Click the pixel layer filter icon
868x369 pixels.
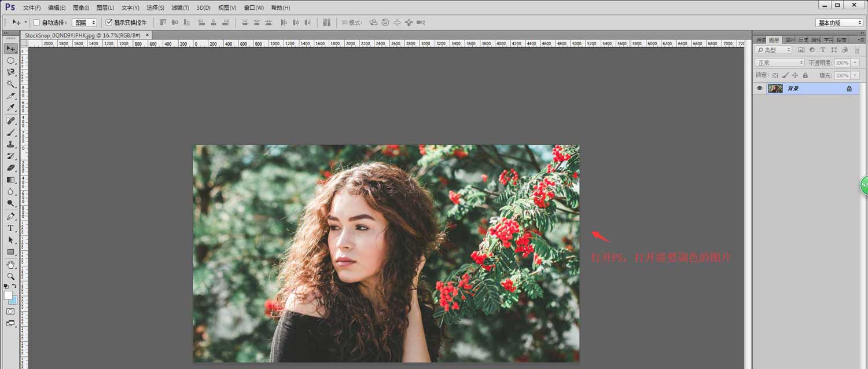pos(801,50)
